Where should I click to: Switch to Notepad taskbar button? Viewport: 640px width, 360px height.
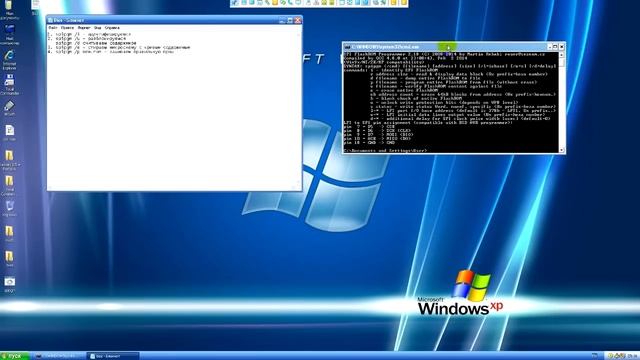[x=113, y=356]
